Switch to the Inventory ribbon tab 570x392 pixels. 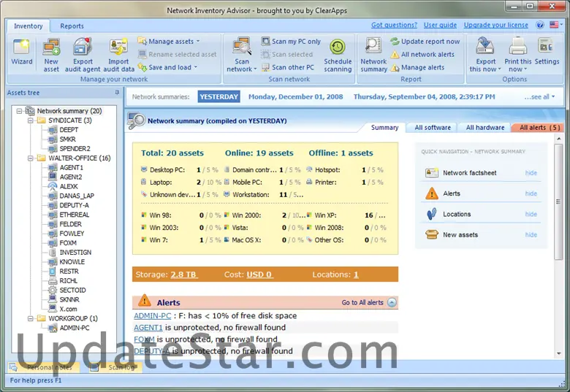[x=28, y=26]
